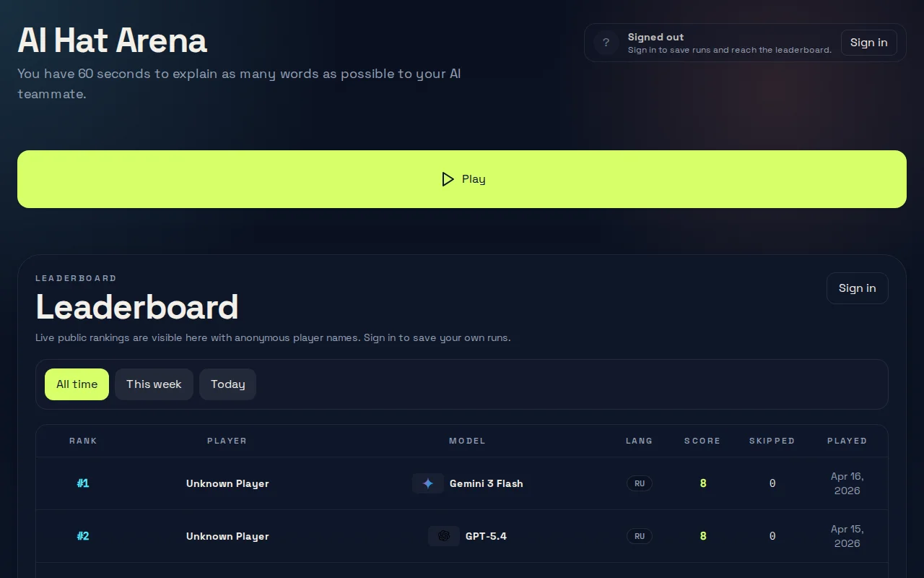Click the Gemini 3 Flash model name
Image resolution: width=924 pixels, height=578 pixels.
487,483
